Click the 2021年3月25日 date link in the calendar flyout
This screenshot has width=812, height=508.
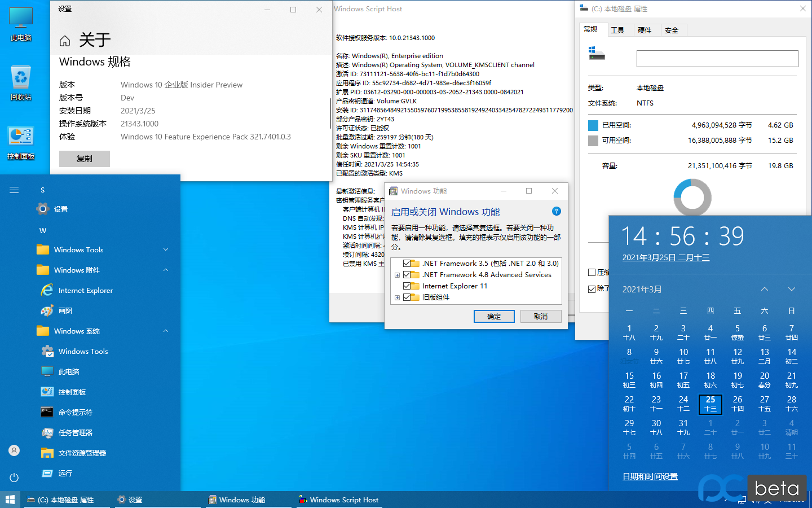(665, 257)
